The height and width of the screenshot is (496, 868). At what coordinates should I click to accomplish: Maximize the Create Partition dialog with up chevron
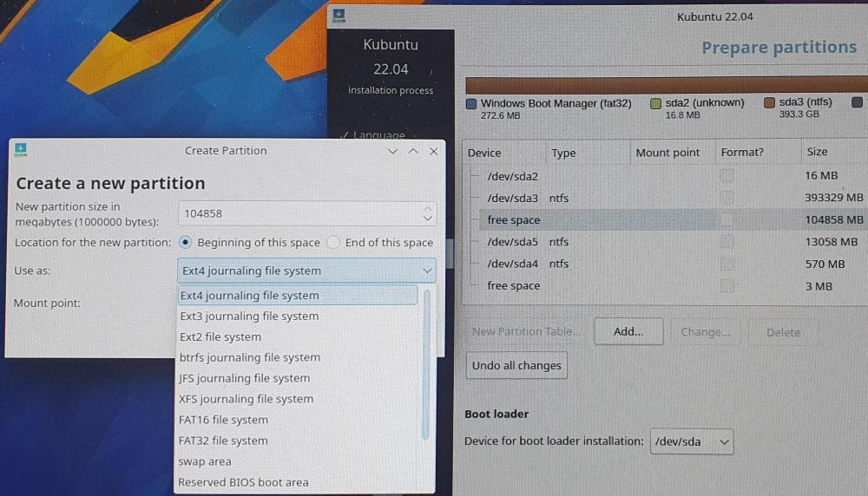pyautogui.click(x=413, y=151)
